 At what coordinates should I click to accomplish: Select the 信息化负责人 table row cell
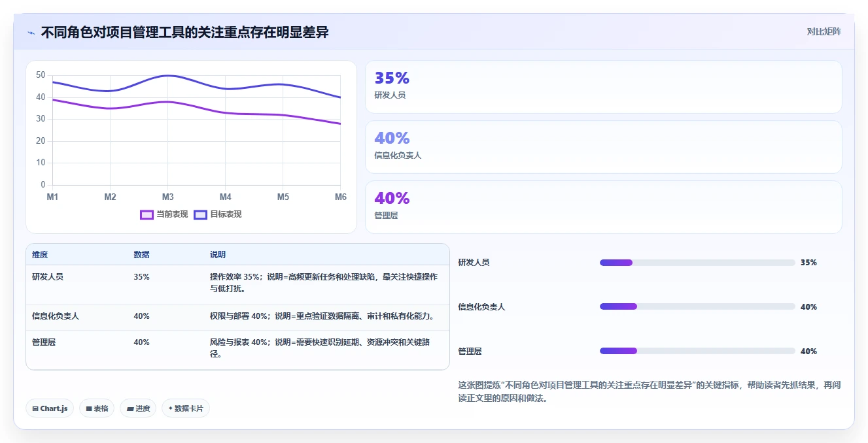click(x=56, y=316)
